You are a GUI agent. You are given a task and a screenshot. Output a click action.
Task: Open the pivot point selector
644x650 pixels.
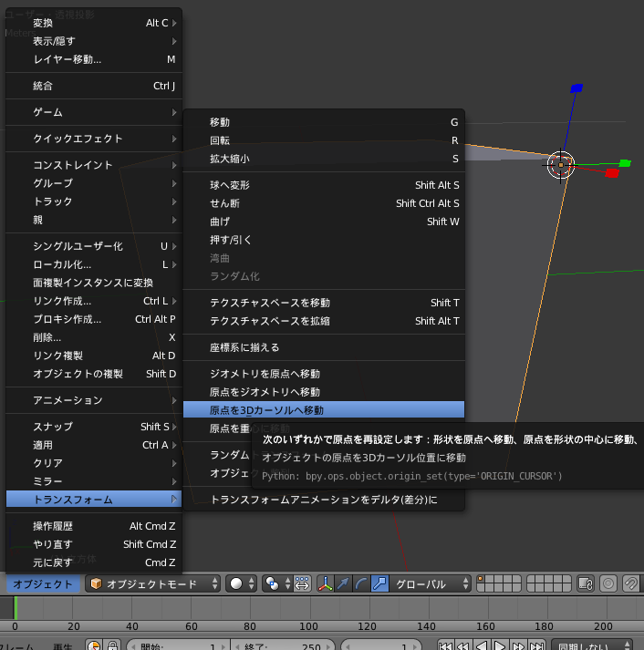[x=277, y=584]
